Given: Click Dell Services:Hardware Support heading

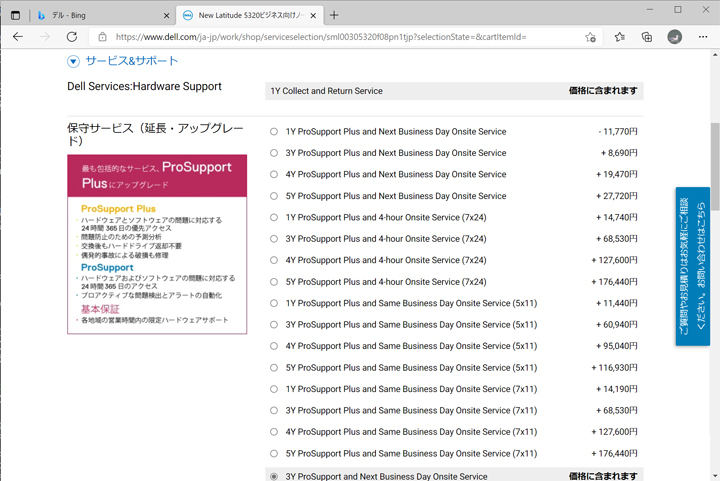Looking at the screenshot, I should coord(144,86).
